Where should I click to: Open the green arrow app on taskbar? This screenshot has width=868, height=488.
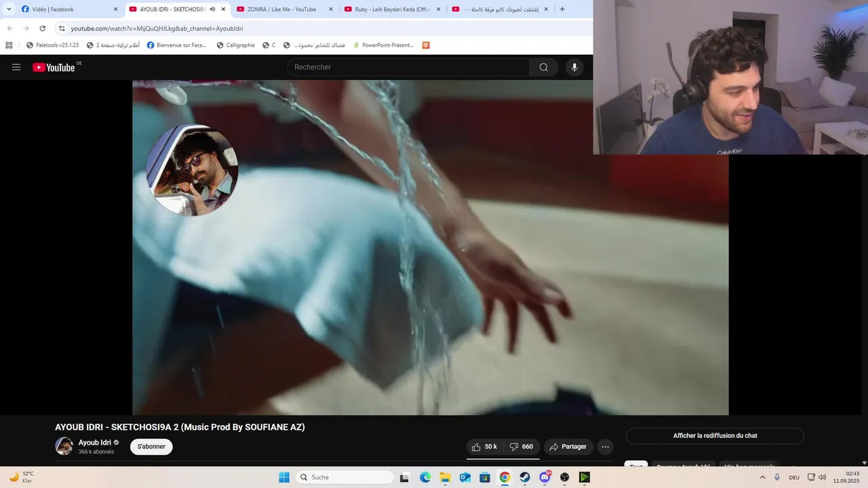pos(585,477)
